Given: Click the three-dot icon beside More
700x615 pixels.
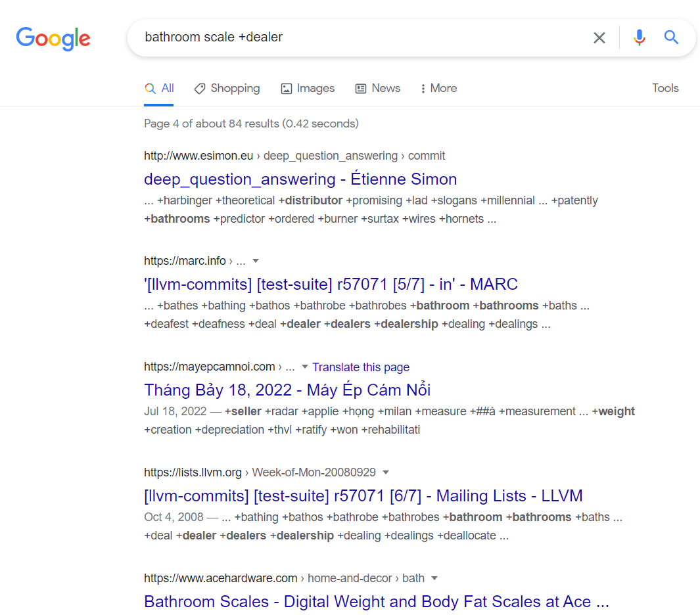Looking at the screenshot, I should [423, 89].
